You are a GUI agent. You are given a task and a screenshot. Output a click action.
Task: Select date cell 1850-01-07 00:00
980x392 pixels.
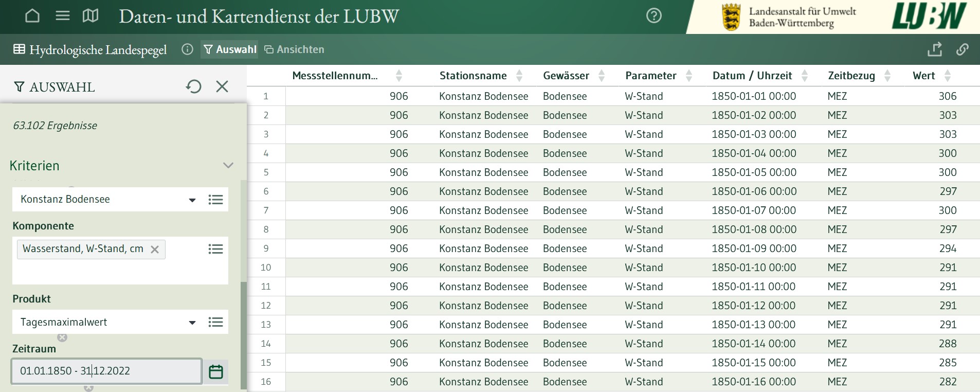[x=754, y=210]
